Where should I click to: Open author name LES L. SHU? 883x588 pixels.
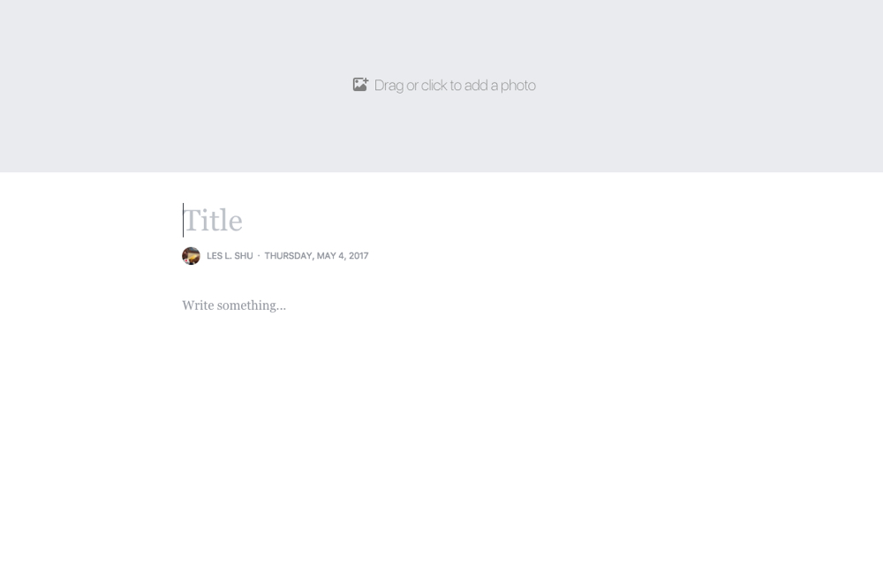pyautogui.click(x=230, y=256)
